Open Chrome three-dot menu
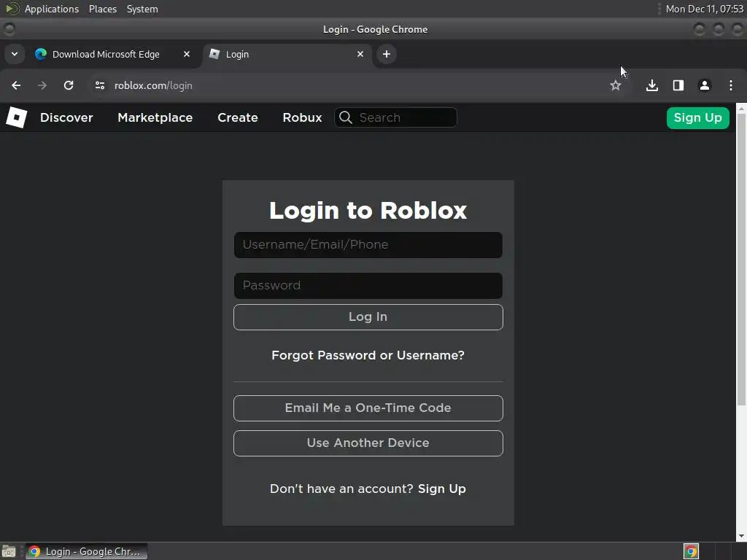Viewport: 747px width, 560px height. 731,85
